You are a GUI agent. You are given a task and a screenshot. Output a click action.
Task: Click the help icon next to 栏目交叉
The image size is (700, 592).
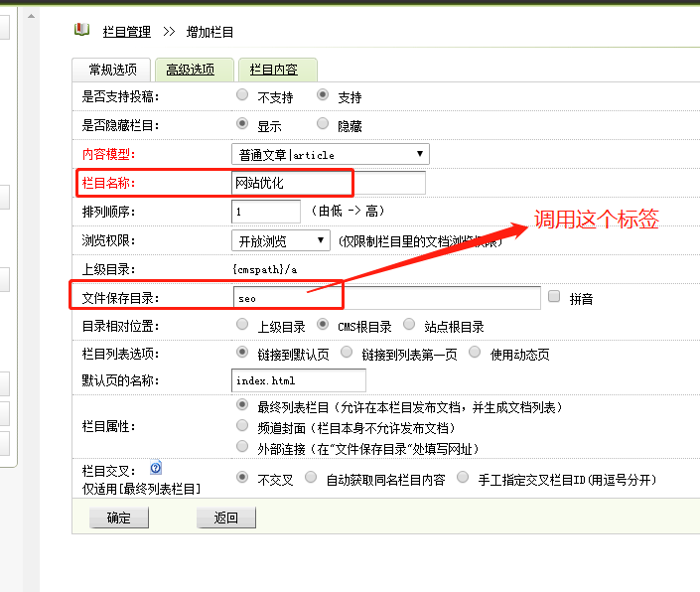[x=155, y=468]
